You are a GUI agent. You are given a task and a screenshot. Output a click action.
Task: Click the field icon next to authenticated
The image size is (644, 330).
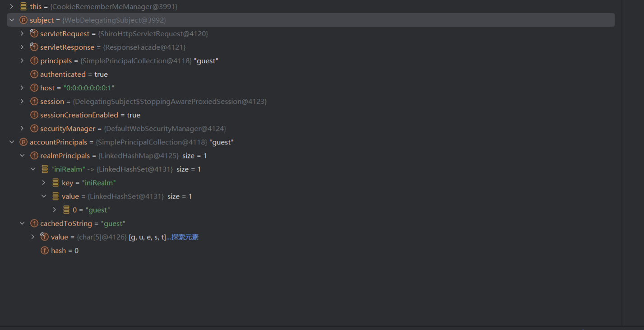(x=34, y=74)
